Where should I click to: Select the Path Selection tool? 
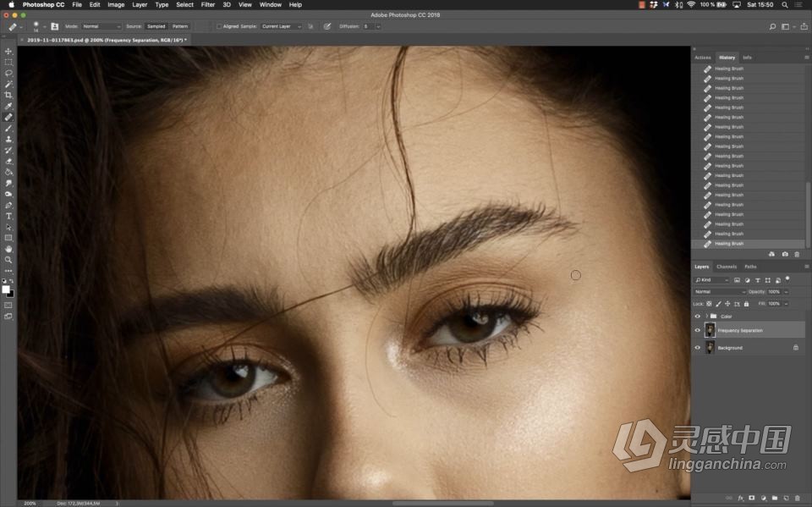pyautogui.click(x=8, y=227)
